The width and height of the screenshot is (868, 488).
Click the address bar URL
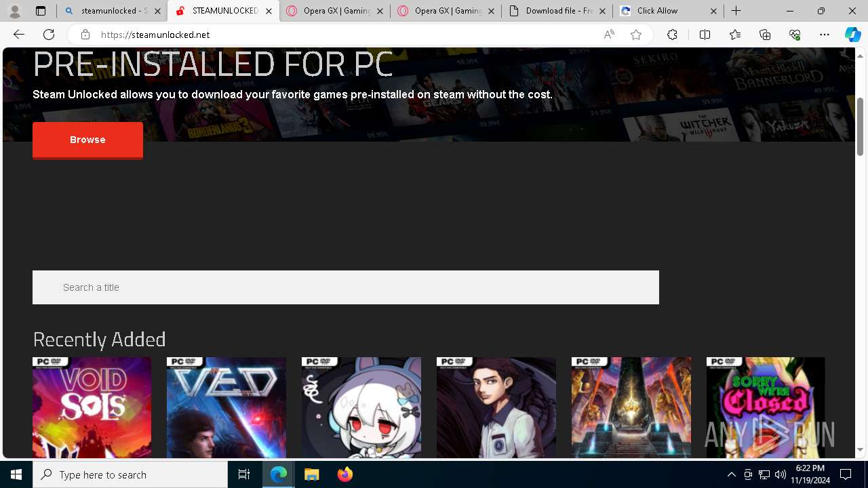tap(155, 35)
